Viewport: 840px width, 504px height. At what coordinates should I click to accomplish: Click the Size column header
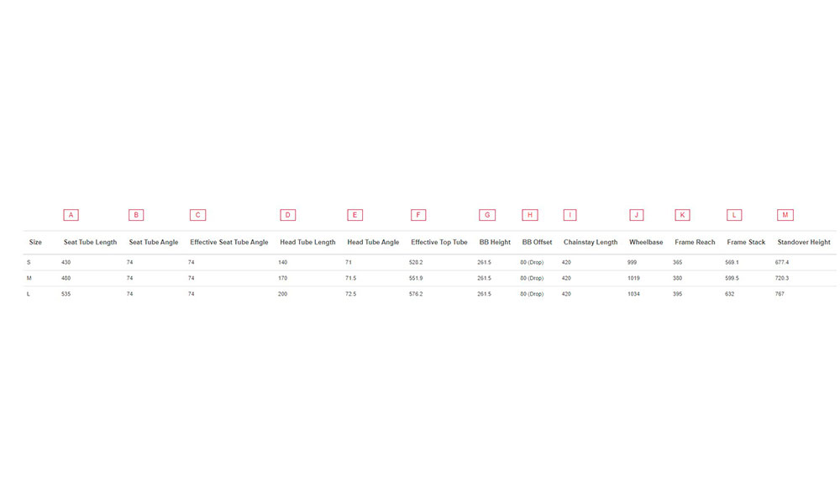tap(35, 242)
